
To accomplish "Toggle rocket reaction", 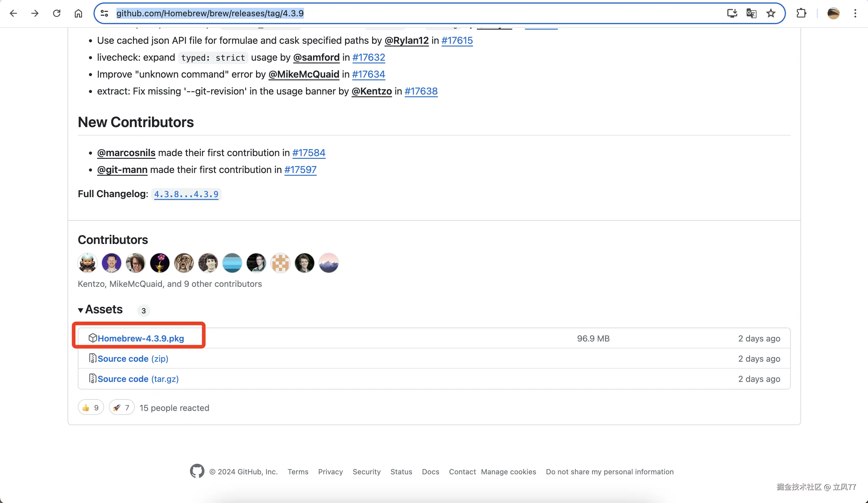I will point(122,408).
